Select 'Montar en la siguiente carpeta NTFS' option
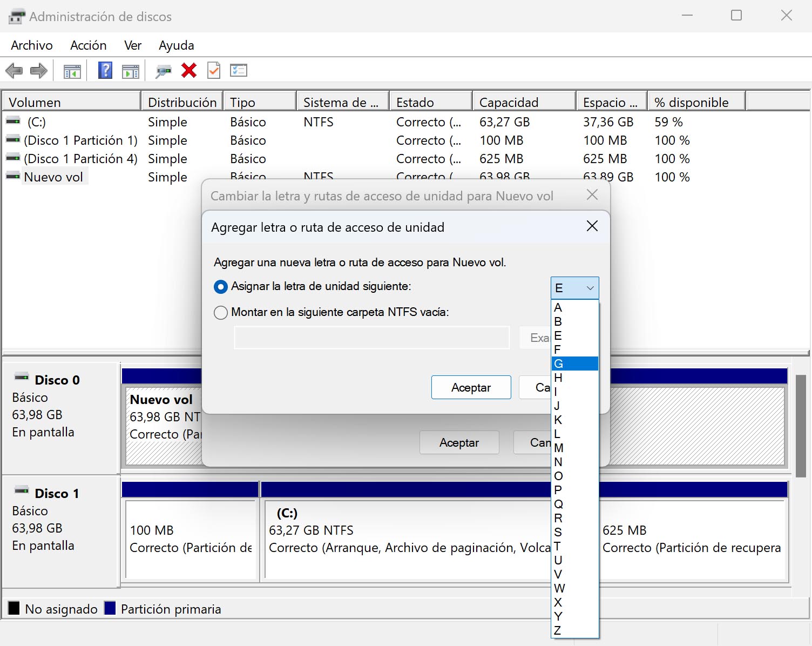 [221, 313]
